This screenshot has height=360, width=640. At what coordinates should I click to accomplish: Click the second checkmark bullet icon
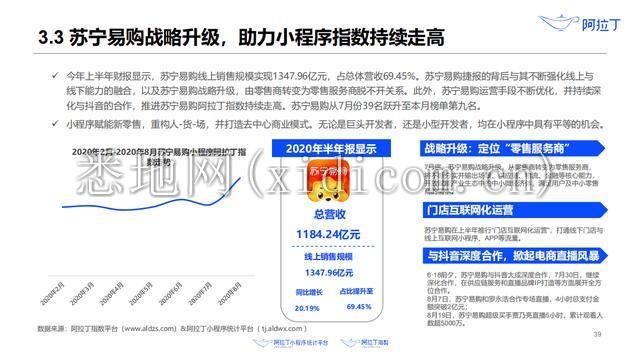click(x=55, y=123)
